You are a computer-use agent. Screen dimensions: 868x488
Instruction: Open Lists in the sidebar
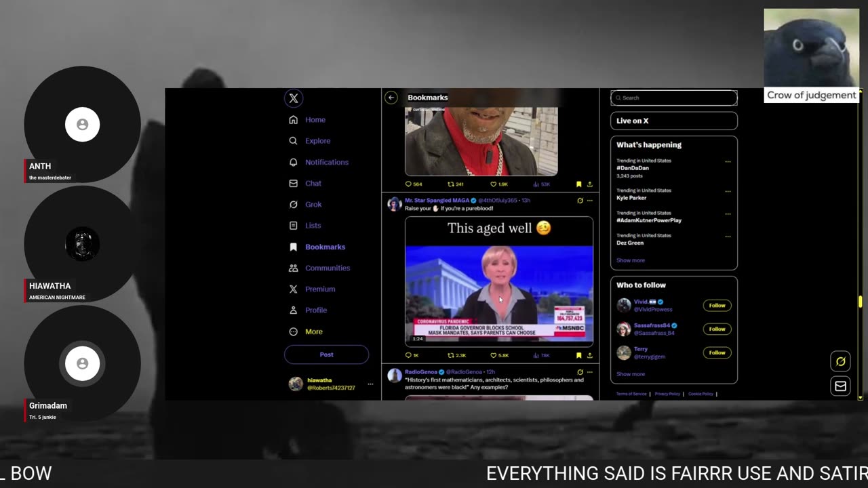[305, 226]
